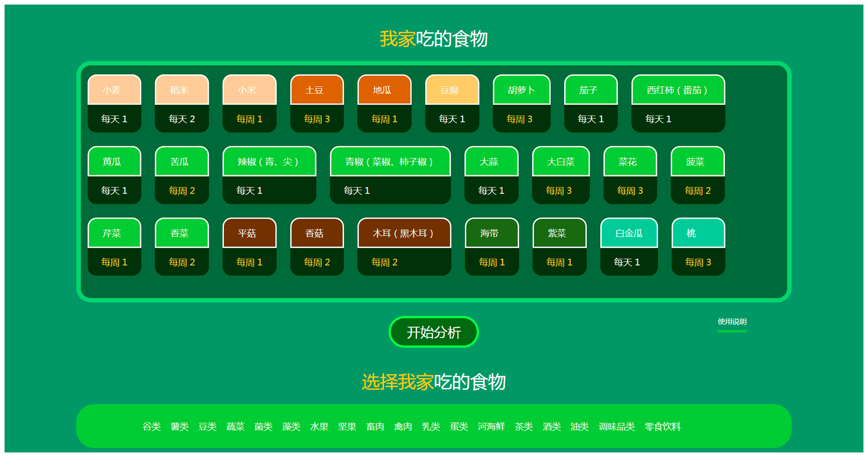Image resolution: width=868 pixels, height=457 pixels.
Task: Toggle the 菠菜 card selection
Action: click(697, 162)
